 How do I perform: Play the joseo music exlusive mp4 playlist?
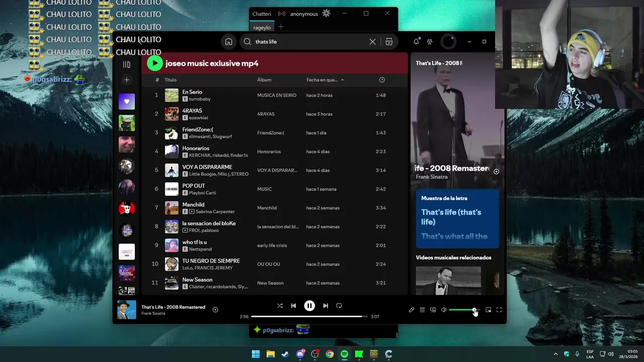pos(155,63)
